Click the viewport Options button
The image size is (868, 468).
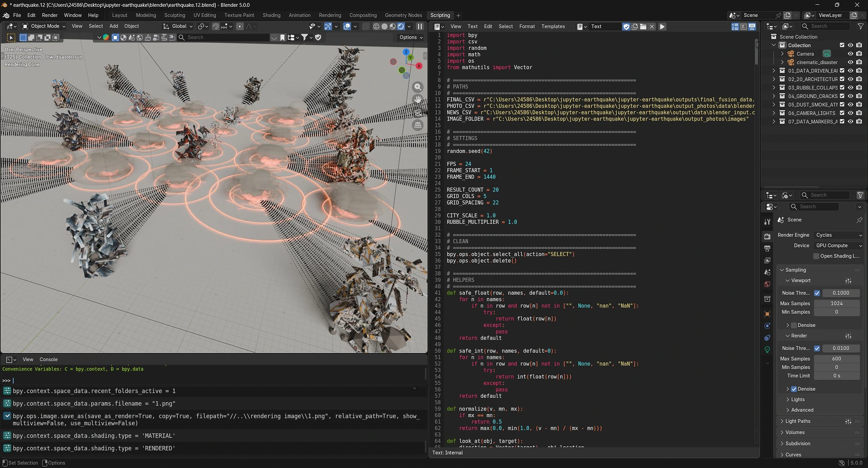click(x=411, y=37)
